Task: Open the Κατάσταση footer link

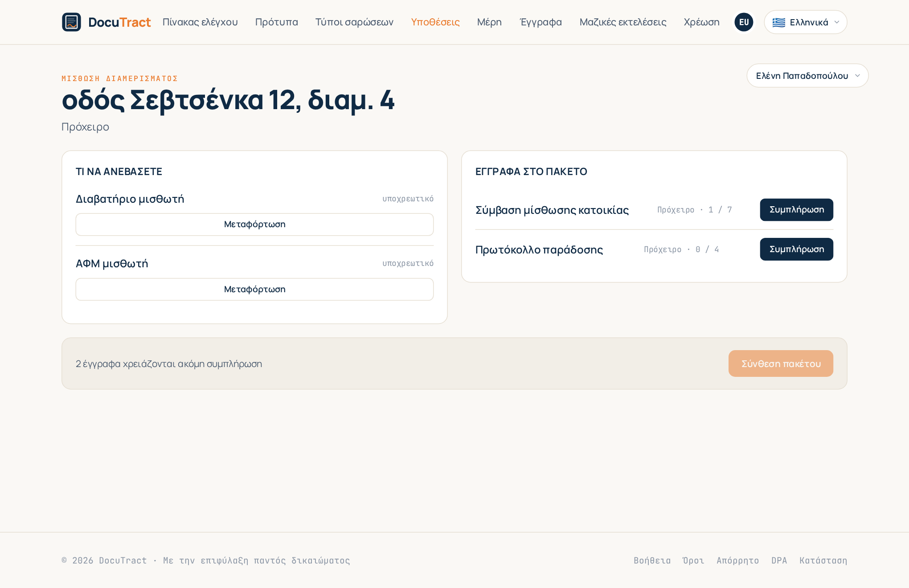Action: (x=823, y=560)
